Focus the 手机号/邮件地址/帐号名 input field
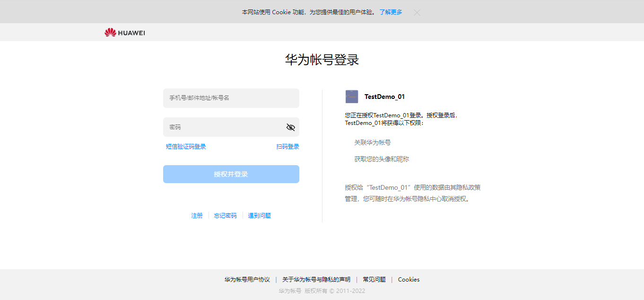The width and height of the screenshot is (644, 300). 231,98
